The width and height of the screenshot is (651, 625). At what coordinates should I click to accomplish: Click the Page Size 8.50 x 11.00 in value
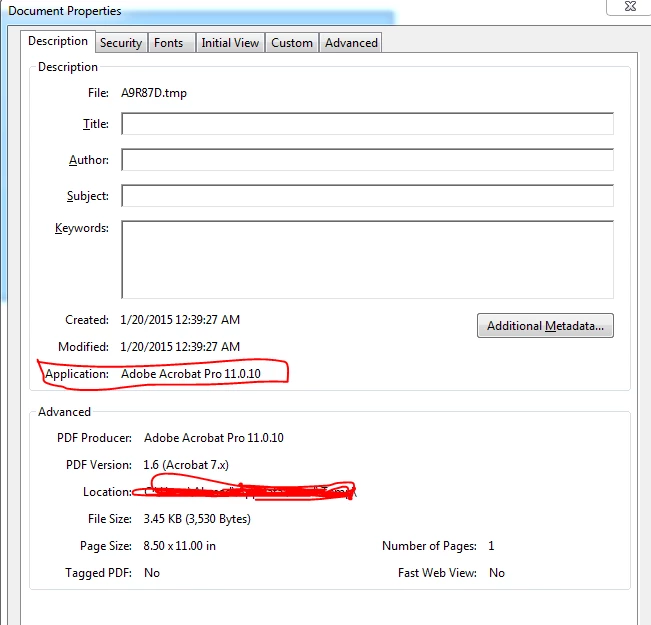click(x=179, y=546)
